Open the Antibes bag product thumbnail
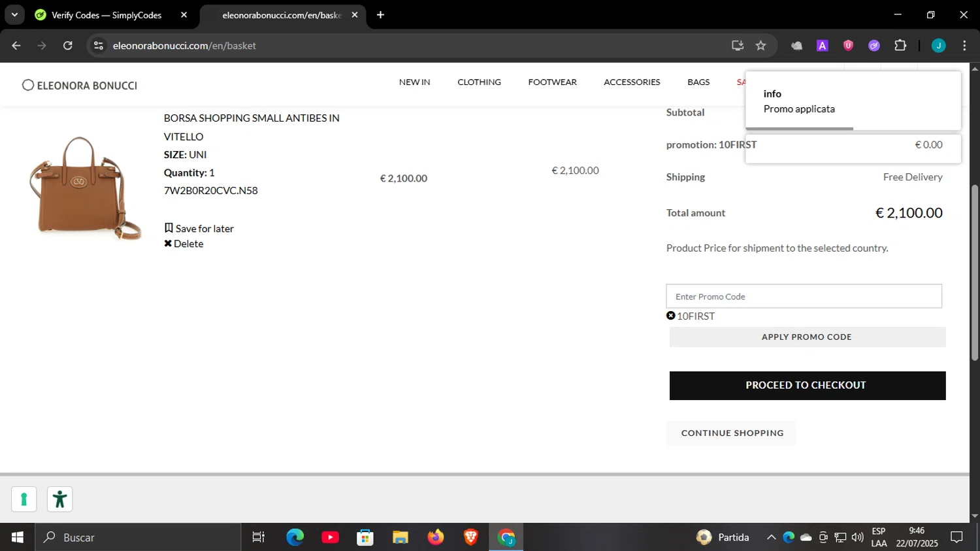The height and width of the screenshot is (551, 980). pyautogui.click(x=85, y=188)
